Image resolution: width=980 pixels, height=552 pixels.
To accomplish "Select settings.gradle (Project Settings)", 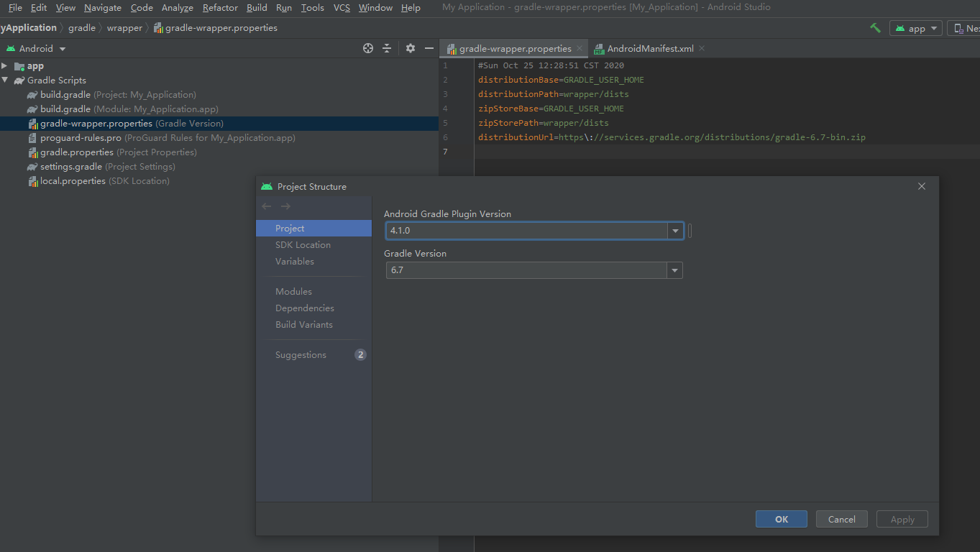I will pyautogui.click(x=108, y=166).
